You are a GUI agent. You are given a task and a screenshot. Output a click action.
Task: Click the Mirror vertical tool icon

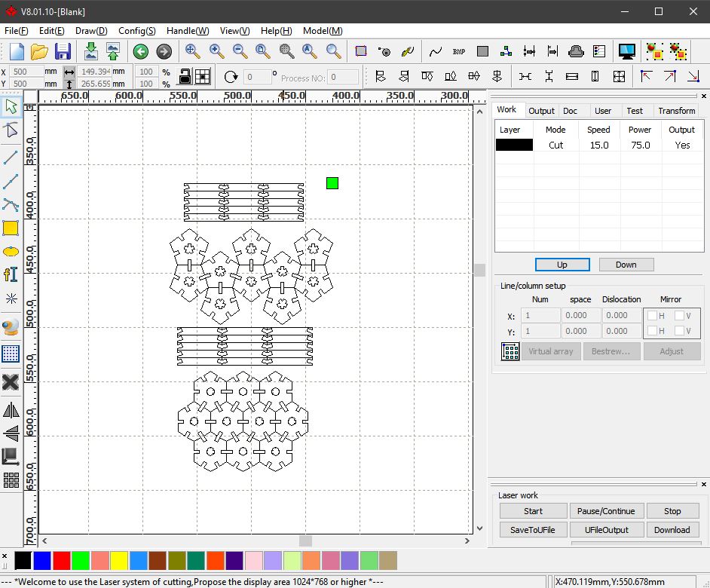click(x=11, y=433)
